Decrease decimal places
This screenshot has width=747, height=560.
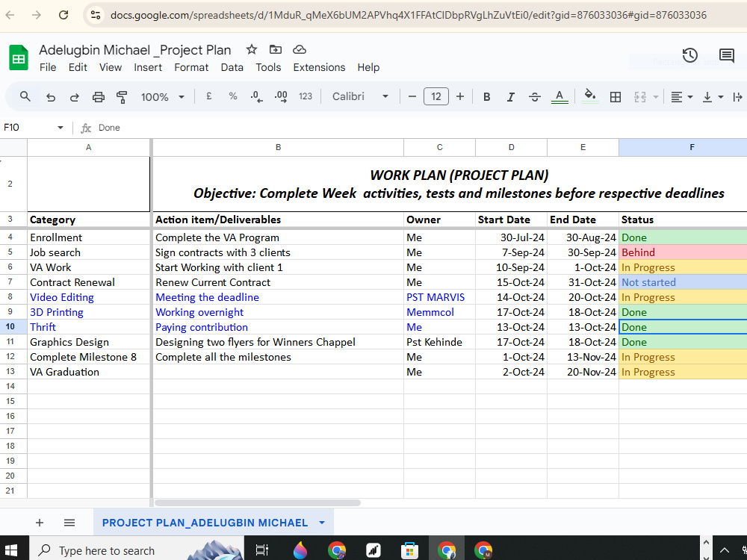(256, 97)
